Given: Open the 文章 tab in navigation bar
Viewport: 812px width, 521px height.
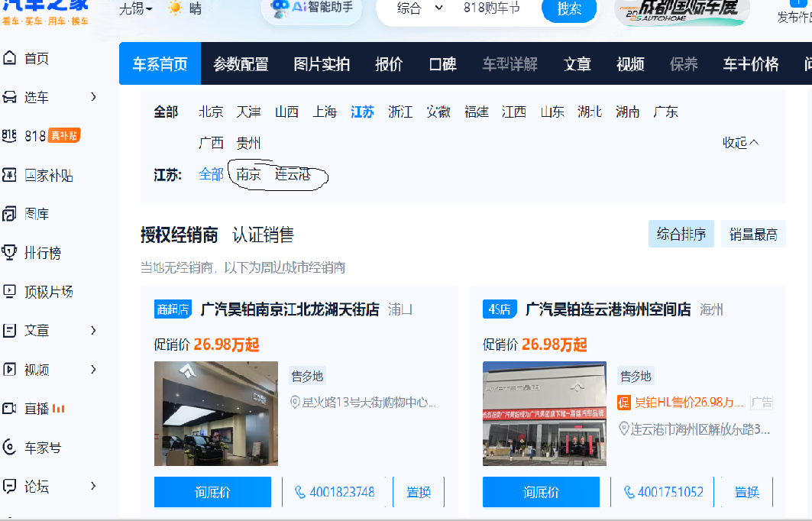Looking at the screenshot, I should tap(577, 63).
